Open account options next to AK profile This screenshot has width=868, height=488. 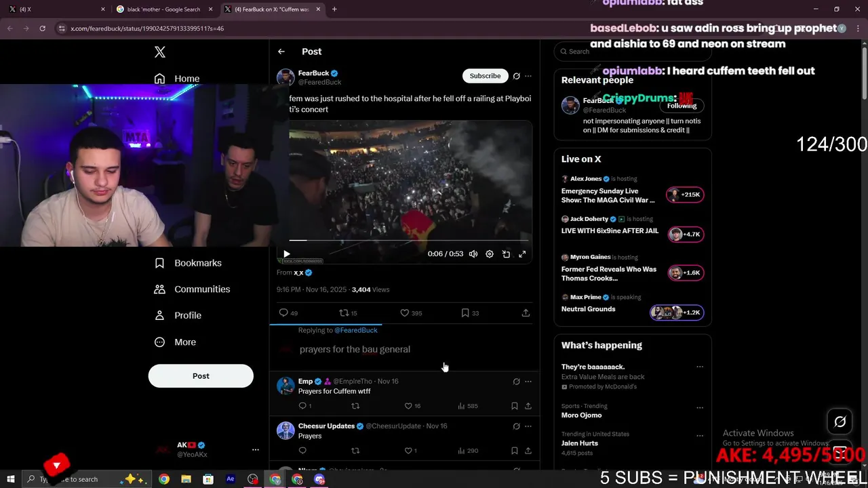(256, 449)
